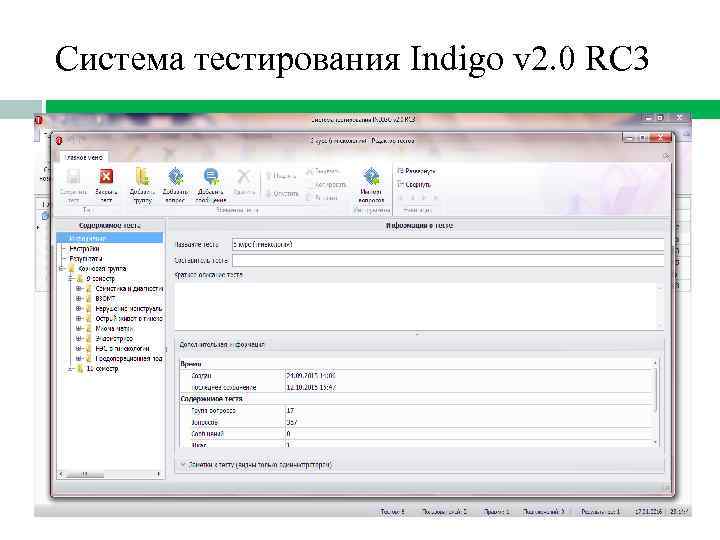720x540 pixels.
Task: Expand the Миома матки node
Action: [x=79, y=328]
